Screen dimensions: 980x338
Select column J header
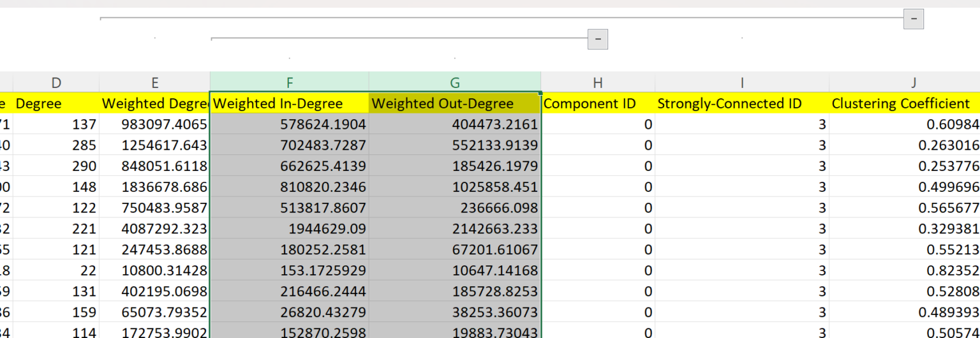(x=905, y=82)
